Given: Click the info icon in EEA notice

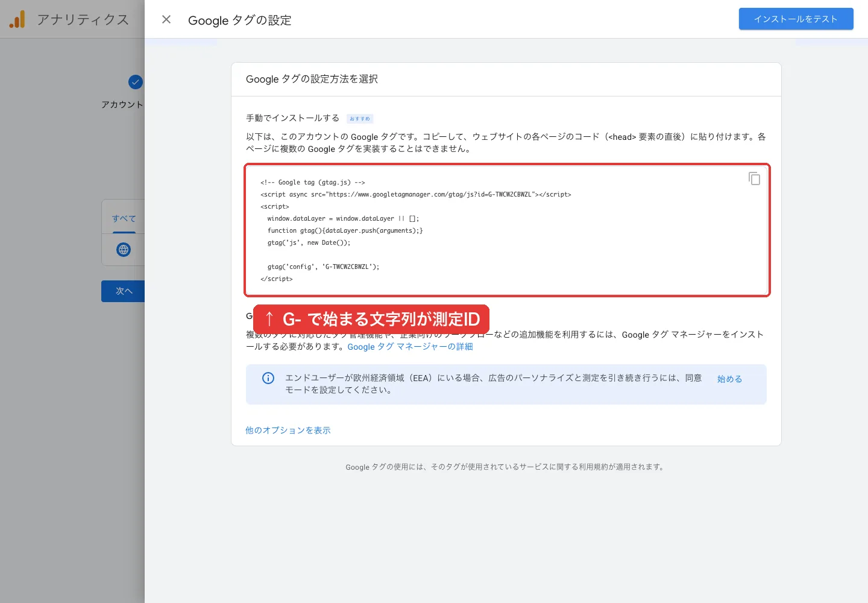Looking at the screenshot, I should pyautogui.click(x=268, y=378).
